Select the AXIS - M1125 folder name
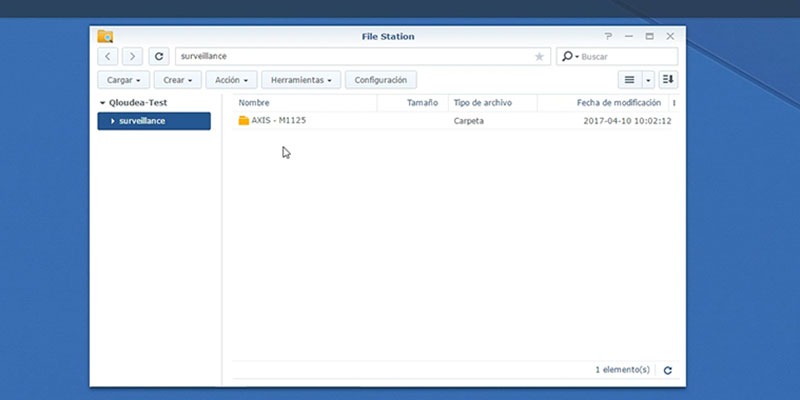The height and width of the screenshot is (400, 800). point(279,120)
